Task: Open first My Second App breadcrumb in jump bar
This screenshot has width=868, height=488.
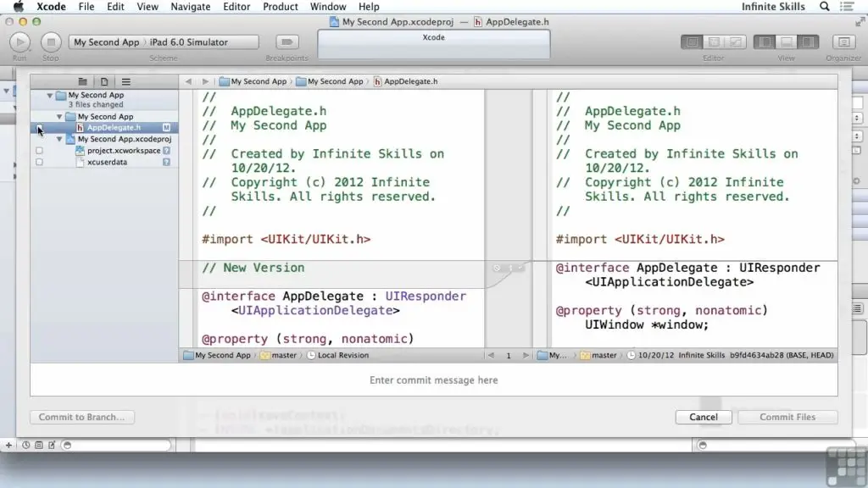Action: [253, 81]
